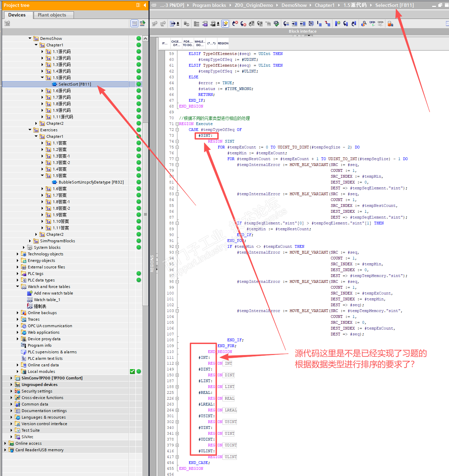Toggle the Monitoring on/off glasses icon
Screen dimensions: 449x476
[x=372, y=24]
